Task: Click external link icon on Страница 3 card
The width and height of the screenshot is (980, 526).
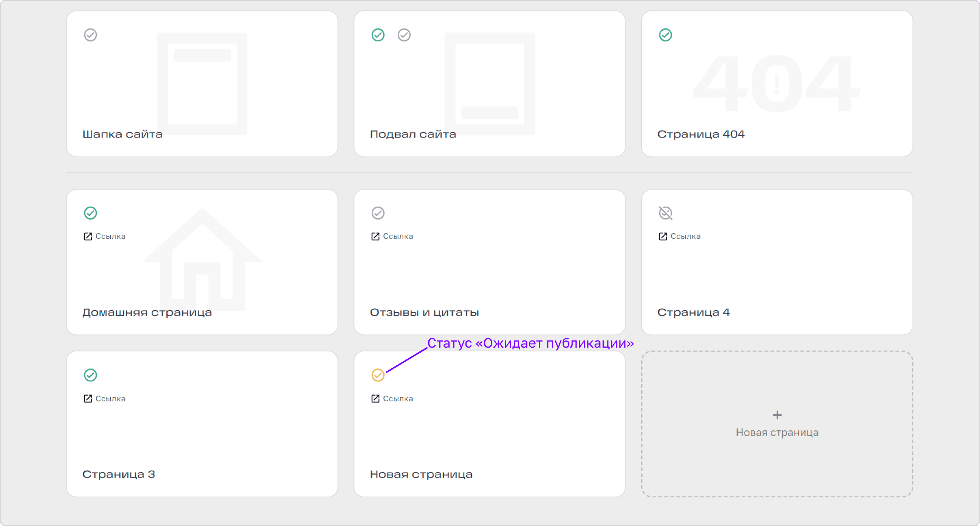Action: pos(88,399)
